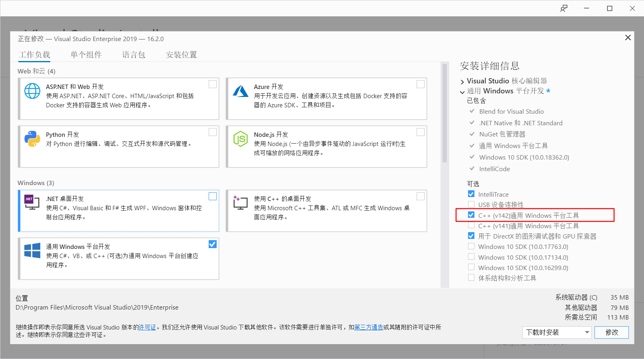The width and height of the screenshot is (644, 359).
Task: Collapse 通用 Windows 平台开发 details node
Action: [462, 92]
